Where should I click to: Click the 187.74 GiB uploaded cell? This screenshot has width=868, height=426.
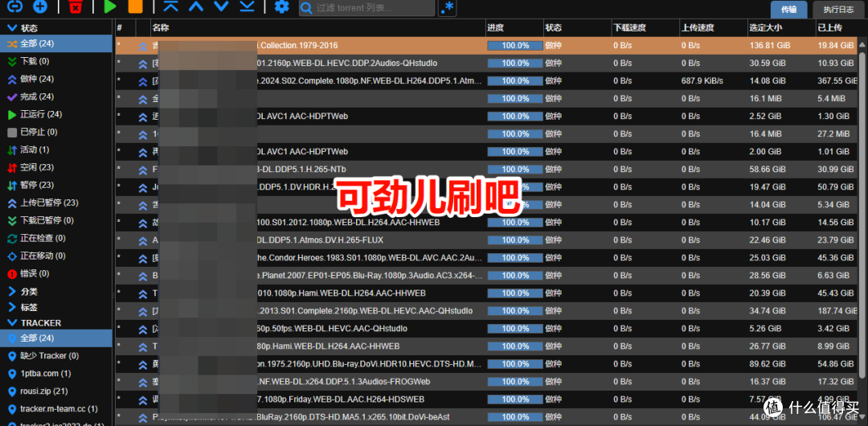(x=837, y=311)
